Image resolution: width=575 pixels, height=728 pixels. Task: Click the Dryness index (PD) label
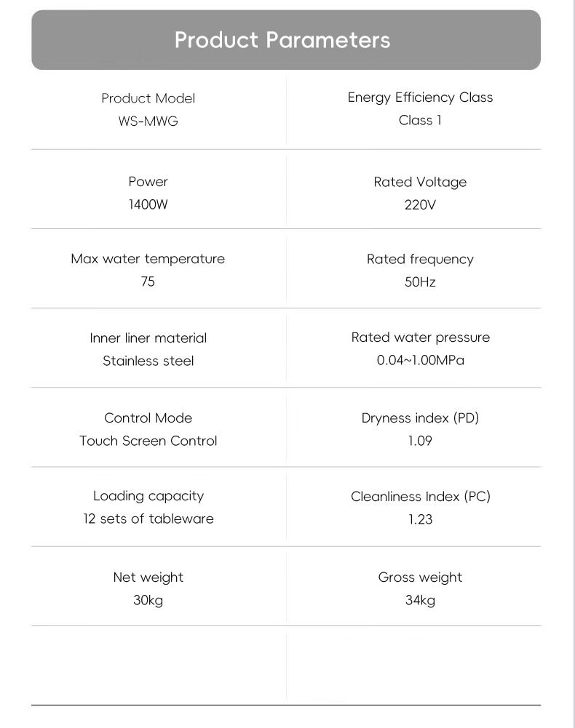pos(420,417)
